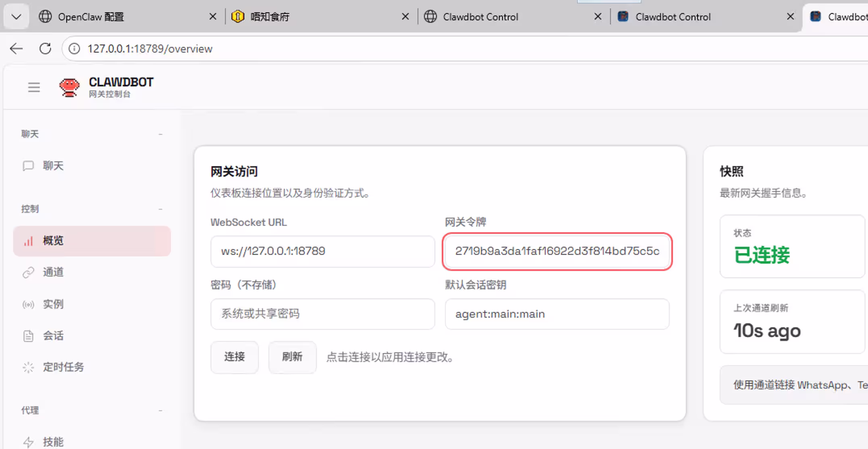Click the 连接 connect button
868x449 pixels.
tap(234, 357)
